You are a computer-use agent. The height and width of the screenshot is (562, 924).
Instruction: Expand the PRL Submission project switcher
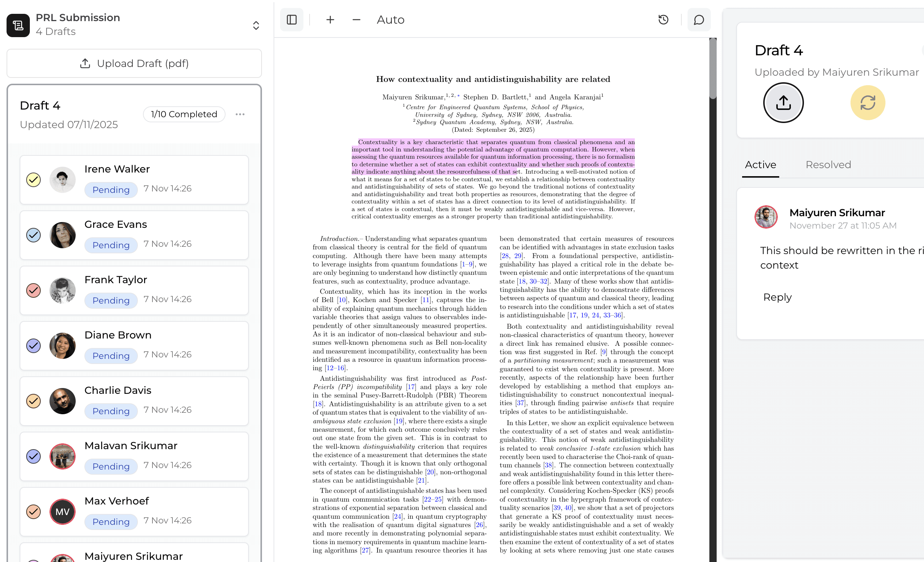(256, 25)
